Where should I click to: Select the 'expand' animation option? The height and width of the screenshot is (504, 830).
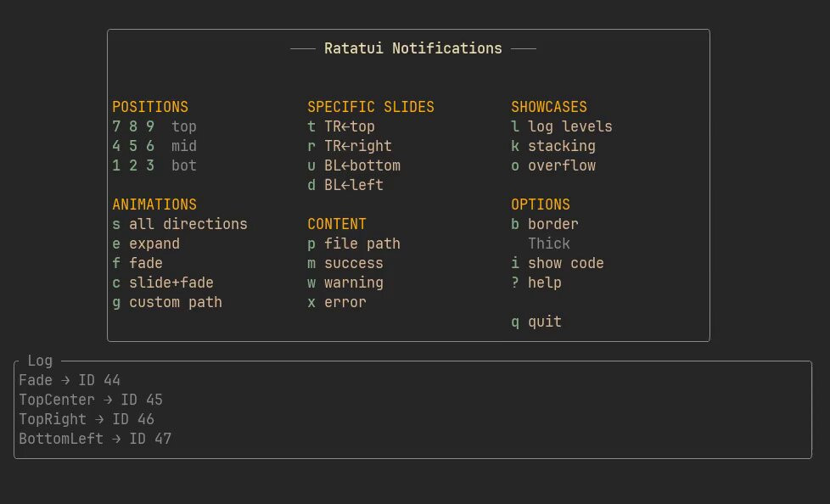point(154,244)
